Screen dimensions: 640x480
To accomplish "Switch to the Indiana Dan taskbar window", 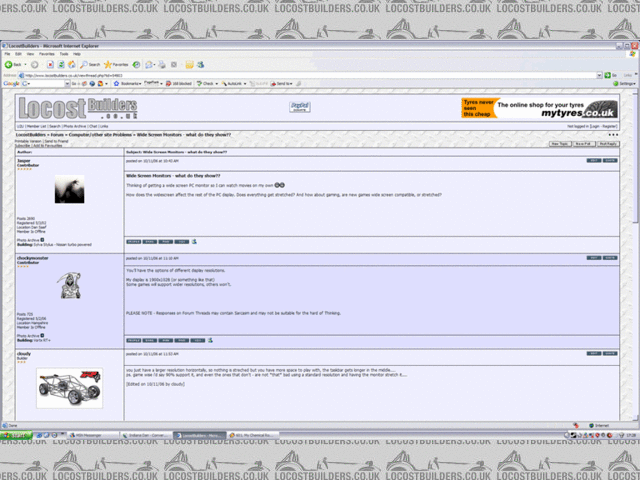I will (x=147, y=435).
